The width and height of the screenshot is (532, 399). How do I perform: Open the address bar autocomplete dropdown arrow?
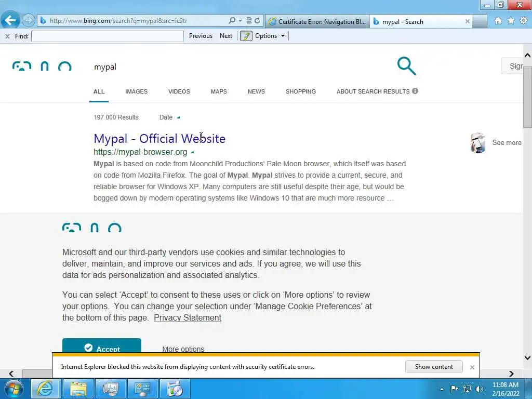(240, 21)
